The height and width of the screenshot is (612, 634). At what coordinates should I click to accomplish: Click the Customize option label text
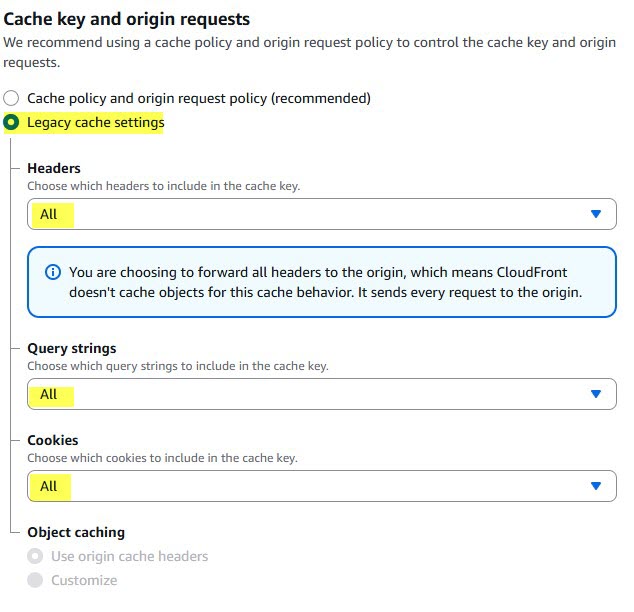click(x=84, y=580)
